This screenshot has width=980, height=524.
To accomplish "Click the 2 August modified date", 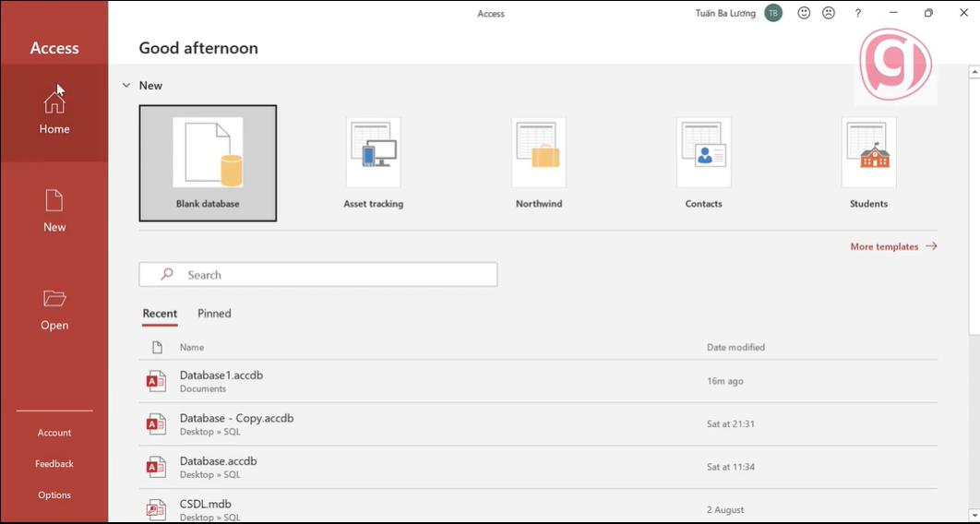I will pyautogui.click(x=725, y=510).
